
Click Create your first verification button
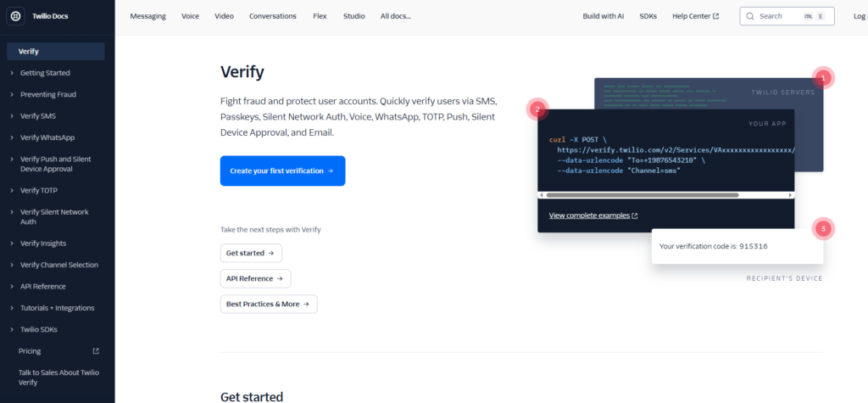coord(283,171)
